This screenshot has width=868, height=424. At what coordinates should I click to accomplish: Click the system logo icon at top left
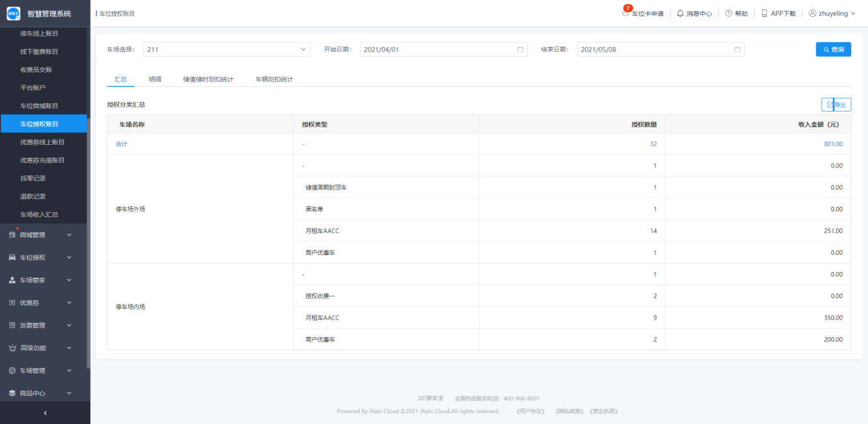(14, 13)
